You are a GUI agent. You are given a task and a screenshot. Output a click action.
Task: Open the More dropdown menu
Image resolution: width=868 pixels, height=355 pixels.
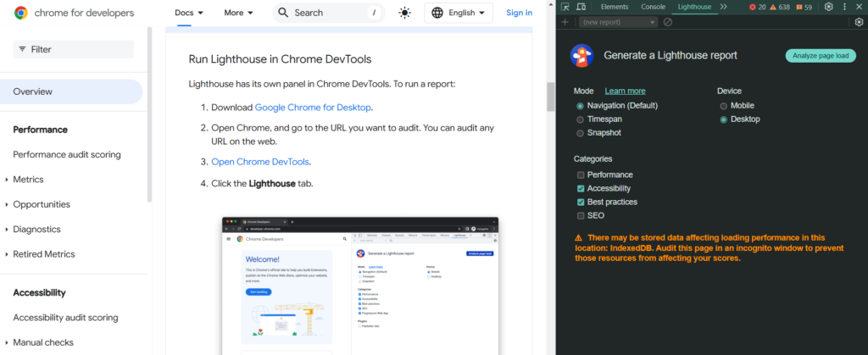[x=238, y=13]
